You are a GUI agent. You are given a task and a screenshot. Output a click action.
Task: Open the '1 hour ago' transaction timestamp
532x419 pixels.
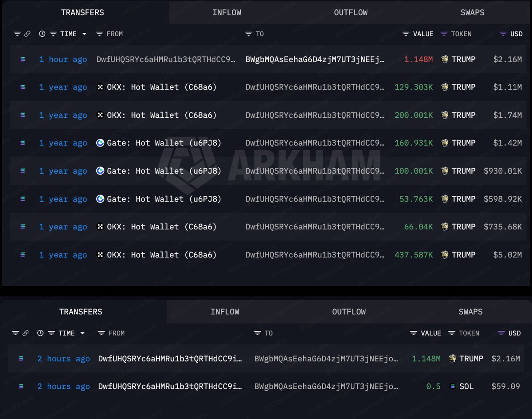tap(63, 59)
